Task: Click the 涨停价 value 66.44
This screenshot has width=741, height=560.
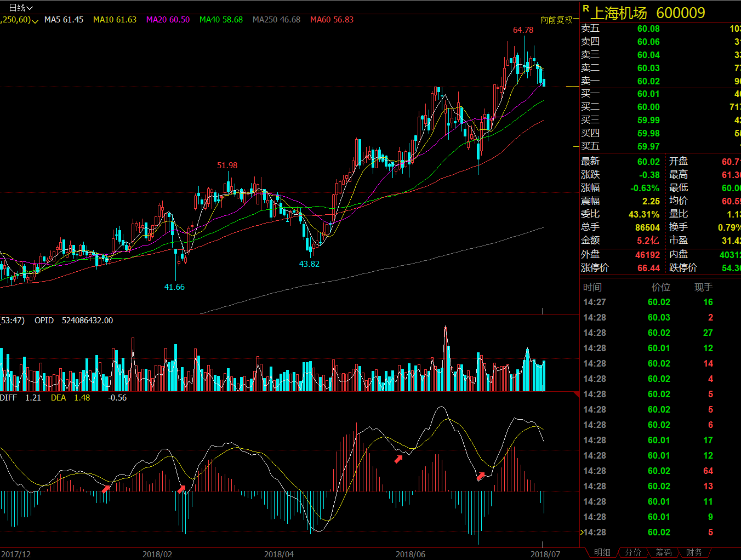Action: click(x=648, y=268)
